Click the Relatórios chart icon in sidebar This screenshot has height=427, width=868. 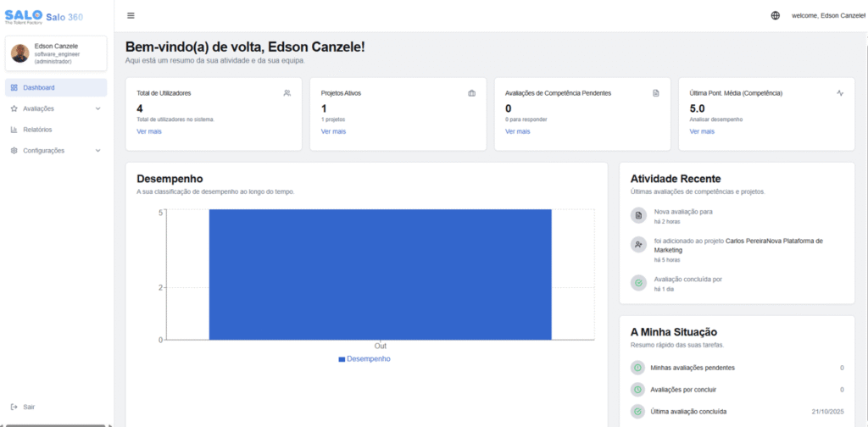[14, 130]
